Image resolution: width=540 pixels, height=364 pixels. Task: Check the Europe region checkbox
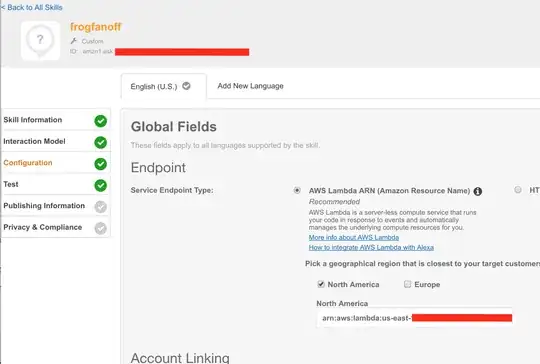point(407,284)
